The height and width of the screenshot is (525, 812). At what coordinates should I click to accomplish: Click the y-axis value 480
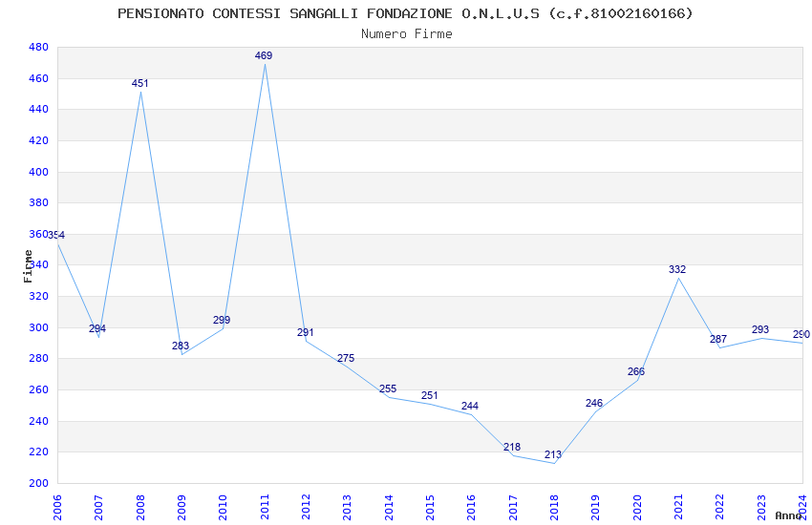pos(39,47)
